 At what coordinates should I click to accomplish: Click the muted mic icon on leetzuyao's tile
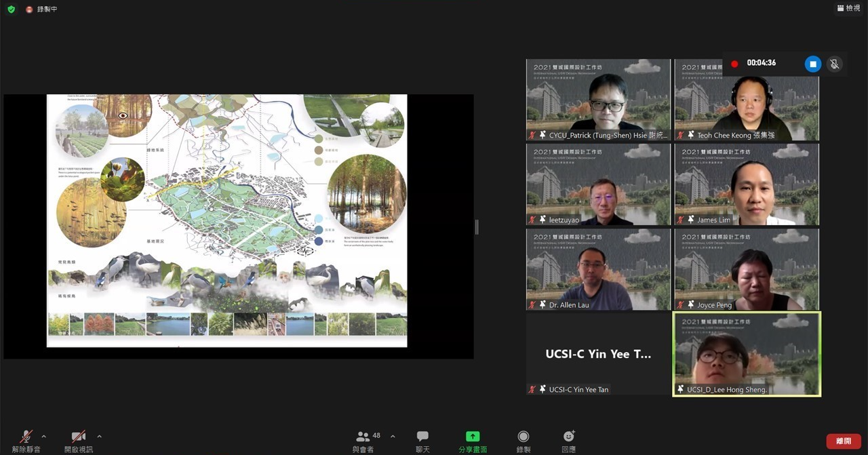[x=532, y=220]
